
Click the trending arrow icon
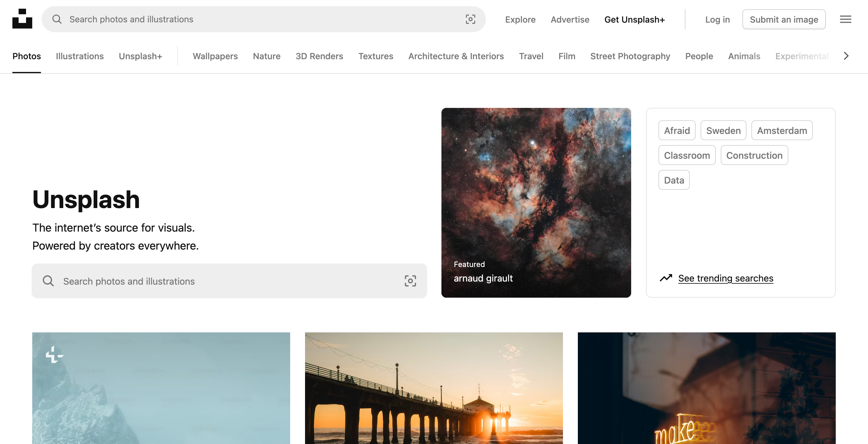(666, 278)
